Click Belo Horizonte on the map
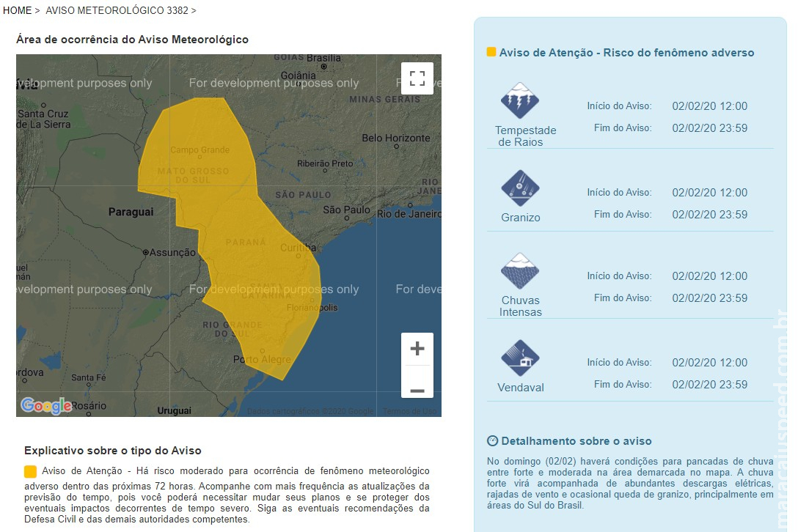Image resolution: width=798 pixels, height=532 pixels. coord(396,138)
